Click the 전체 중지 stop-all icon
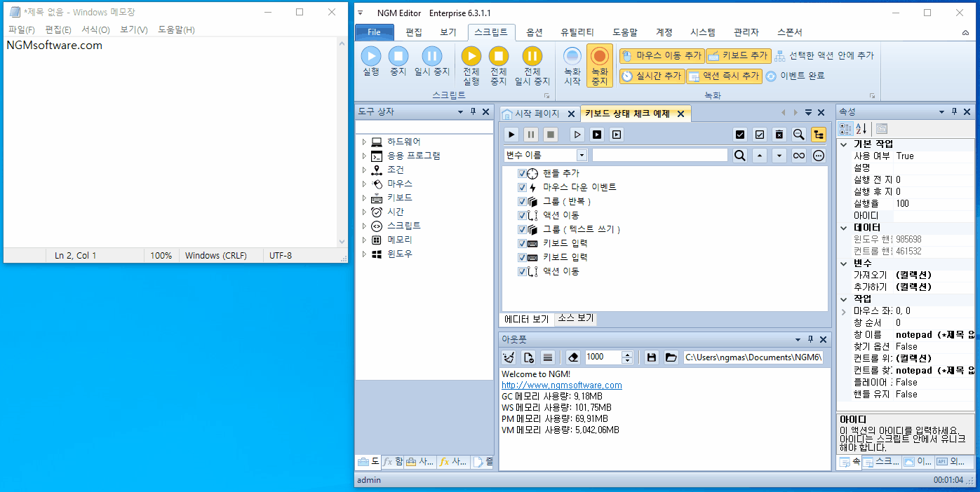Viewport: 980px width, 492px height. (499, 56)
